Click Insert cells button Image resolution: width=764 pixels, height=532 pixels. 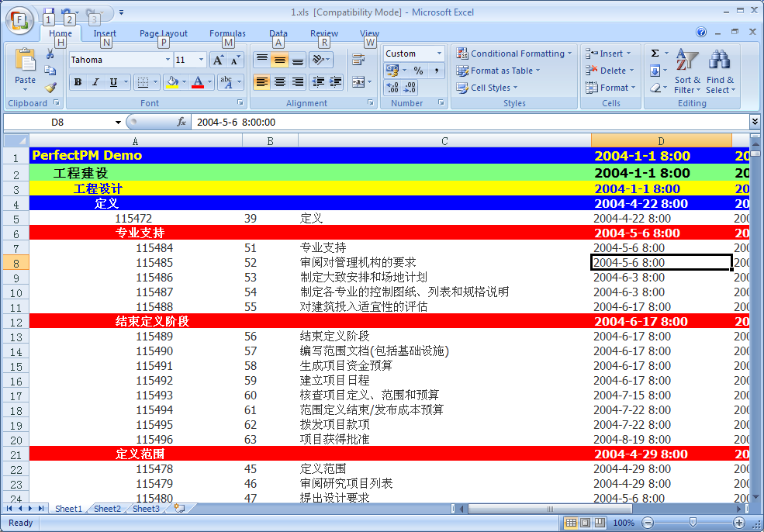point(607,54)
